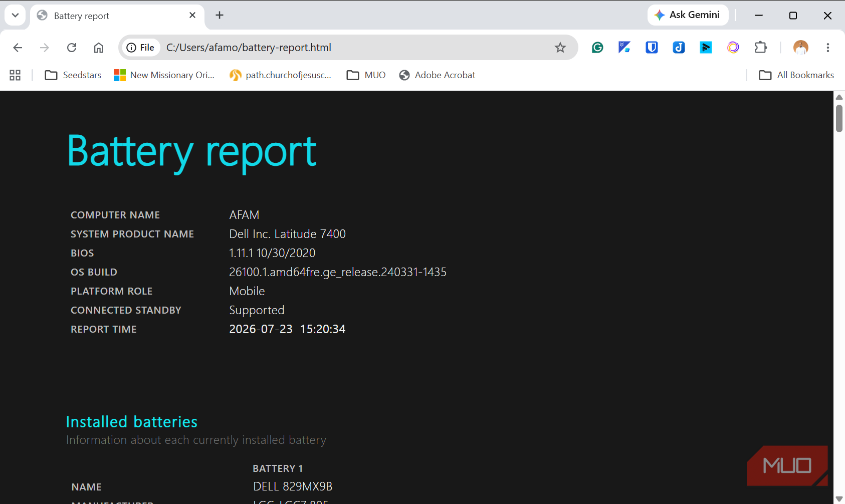Select the Battery report tab

117,16
